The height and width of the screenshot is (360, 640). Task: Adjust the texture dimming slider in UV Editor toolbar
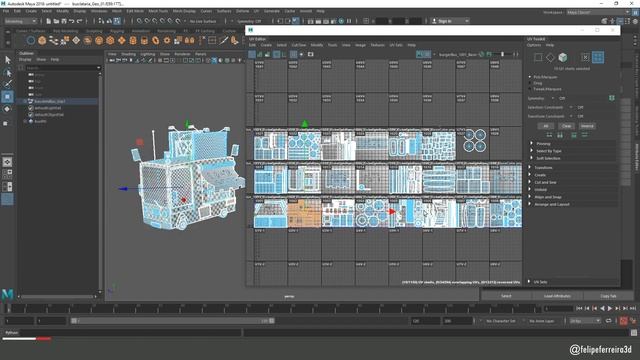(x=502, y=54)
